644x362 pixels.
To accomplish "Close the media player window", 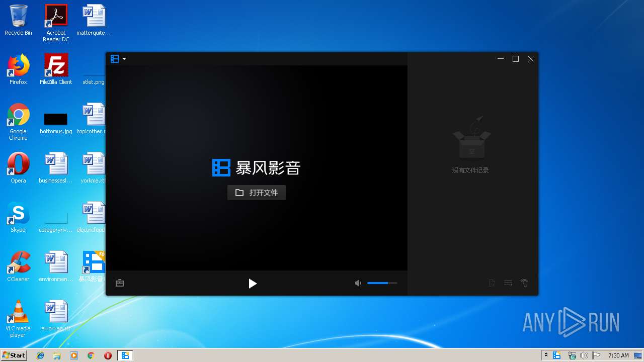I will click(x=530, y=59).
